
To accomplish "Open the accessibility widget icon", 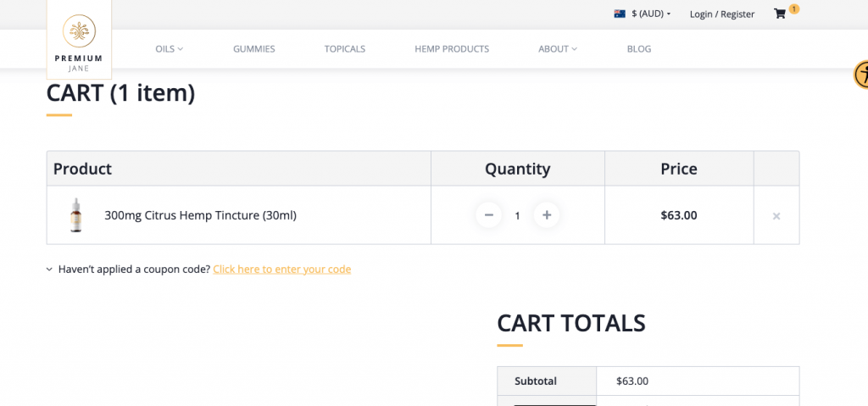I will coord(861,75).
